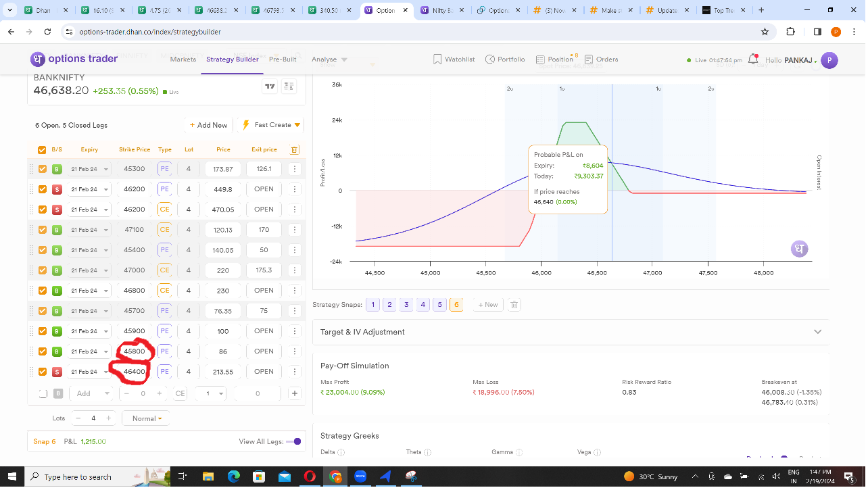The image size is (868, 490).
Task: Toggle the View All Legs switch
Action: pos(293,442)
